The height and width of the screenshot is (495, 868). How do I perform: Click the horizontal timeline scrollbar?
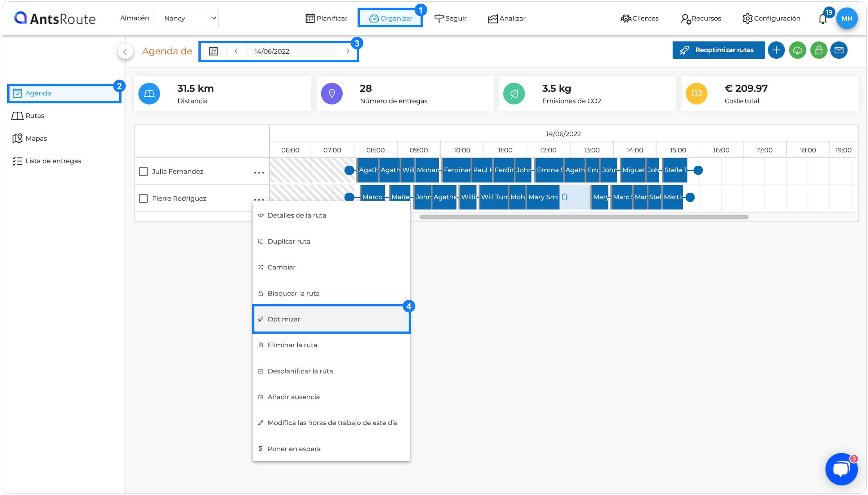584,217
